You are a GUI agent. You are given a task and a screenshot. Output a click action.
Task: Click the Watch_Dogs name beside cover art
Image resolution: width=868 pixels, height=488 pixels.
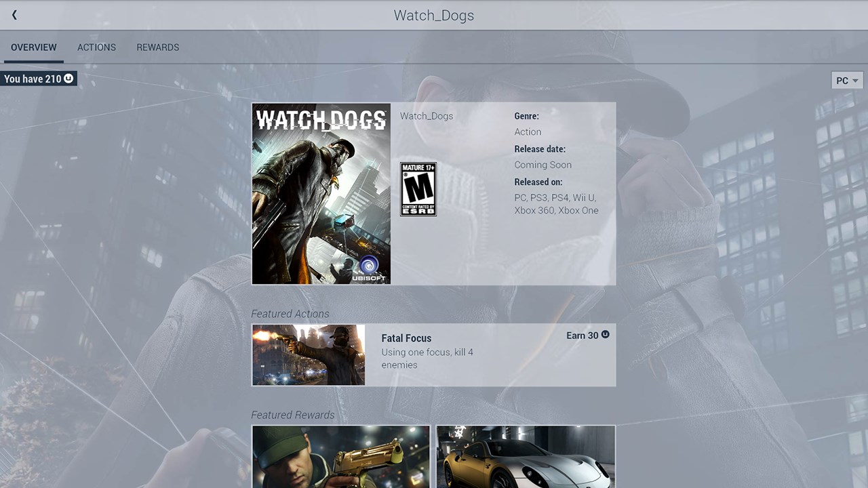pos(427,116)
